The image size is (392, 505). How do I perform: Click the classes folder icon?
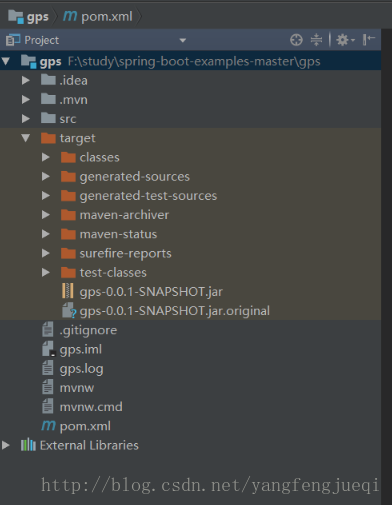click(68, 157)
